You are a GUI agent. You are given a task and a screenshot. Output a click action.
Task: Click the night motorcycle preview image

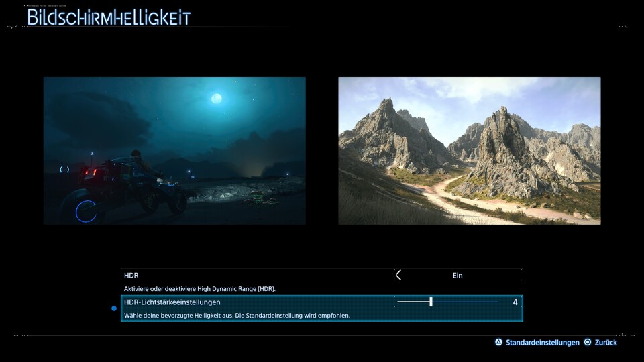pos(174,151)
